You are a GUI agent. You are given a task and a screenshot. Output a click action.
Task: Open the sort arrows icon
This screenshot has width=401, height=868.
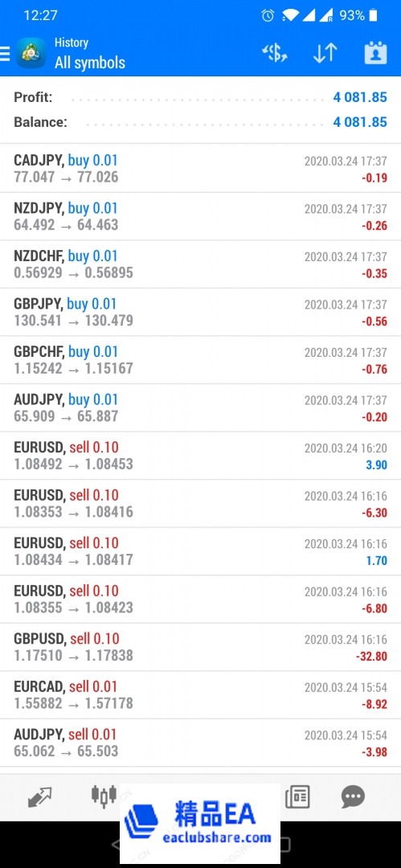[325, 53]
